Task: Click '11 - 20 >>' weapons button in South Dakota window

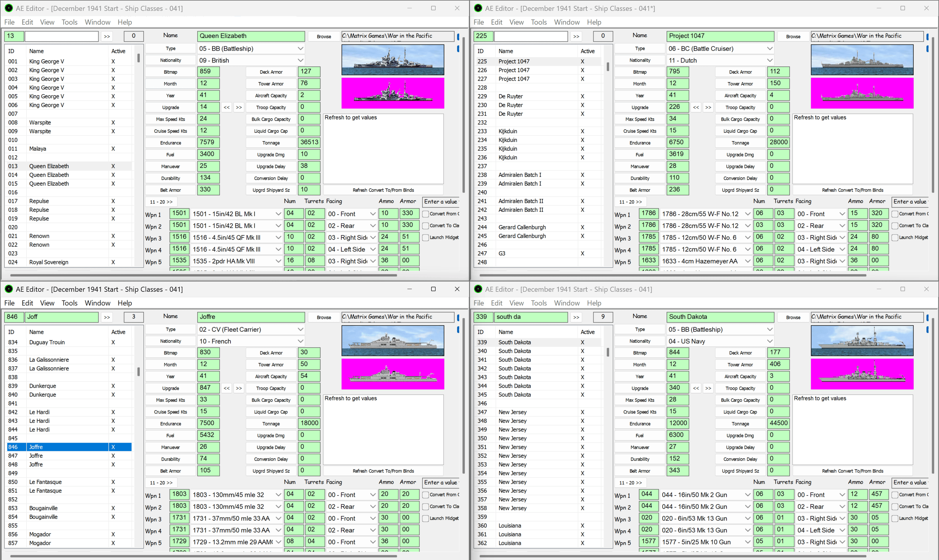Action: click(x=630, y=483)
